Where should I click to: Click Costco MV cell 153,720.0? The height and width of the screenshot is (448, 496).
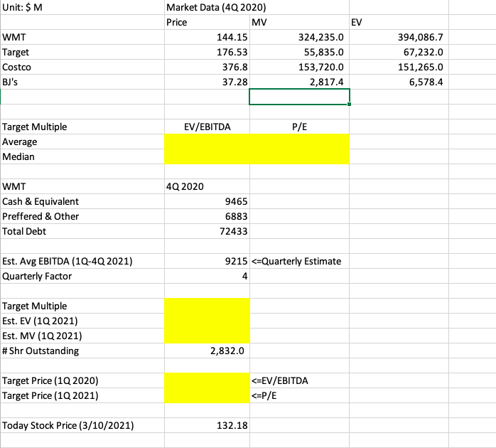point(299,67)
